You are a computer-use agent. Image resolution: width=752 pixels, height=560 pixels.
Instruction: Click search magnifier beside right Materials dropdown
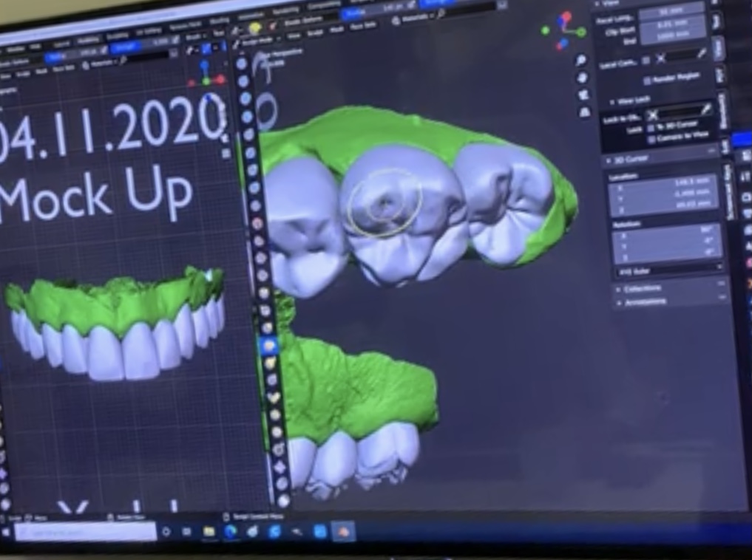point(441,14)
